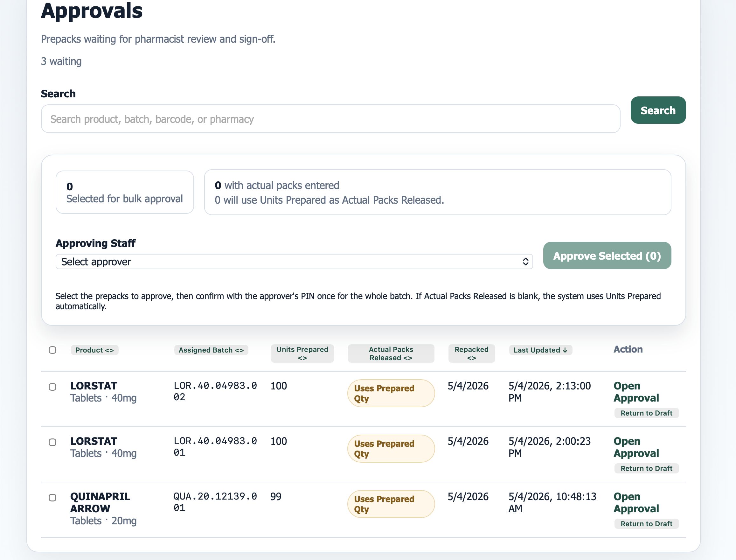736x560 pixels.
Task: Return to Draft for LORSTAT updated 2:00:23 PM
Action: tap(646, 468)
